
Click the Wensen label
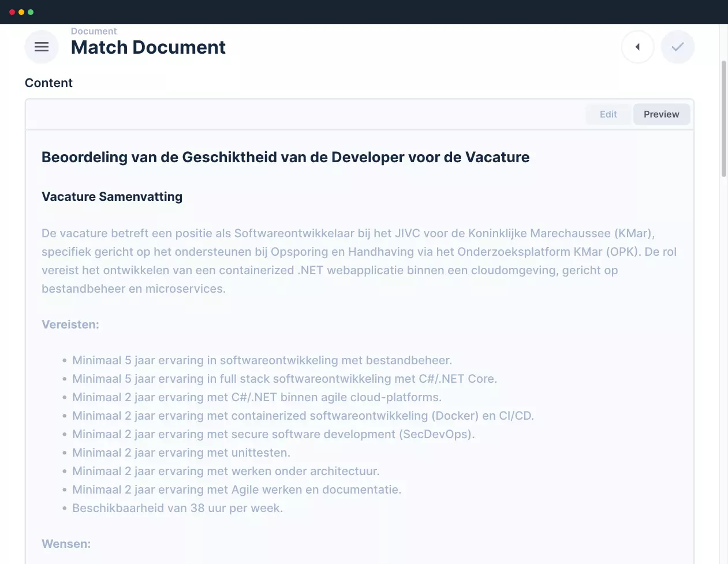(66, 544)
